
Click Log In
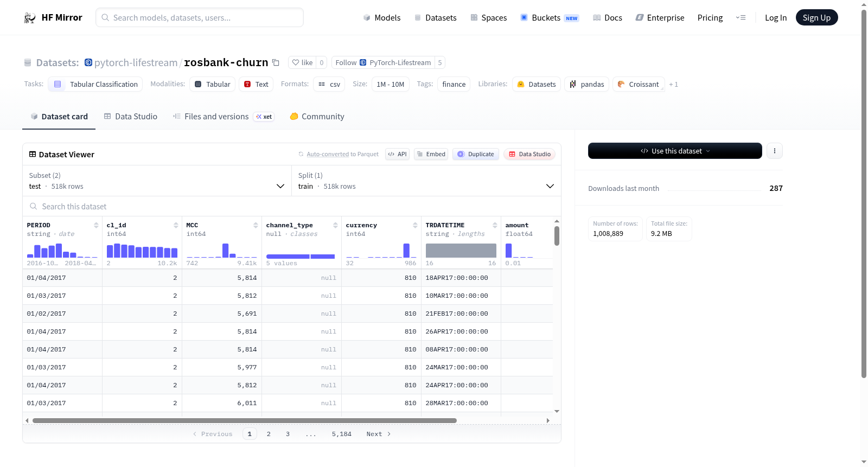click(x=775, y=17)
